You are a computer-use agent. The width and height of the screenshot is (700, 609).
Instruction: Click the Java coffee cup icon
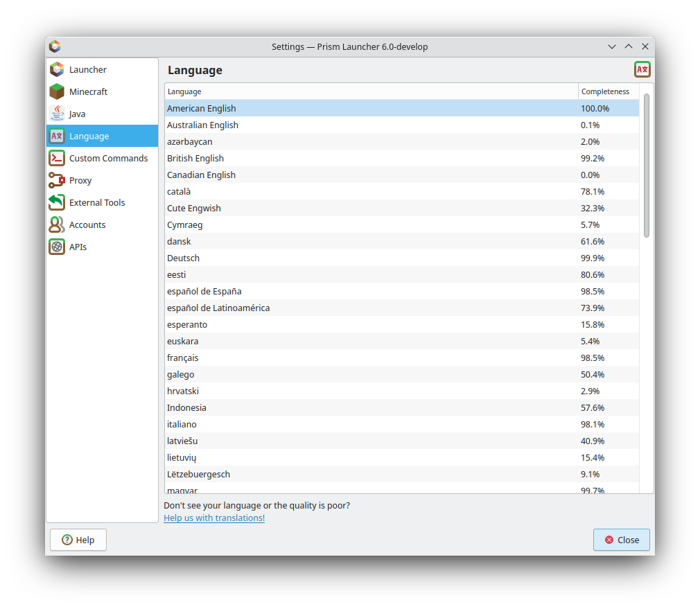(x=56, y=114)
